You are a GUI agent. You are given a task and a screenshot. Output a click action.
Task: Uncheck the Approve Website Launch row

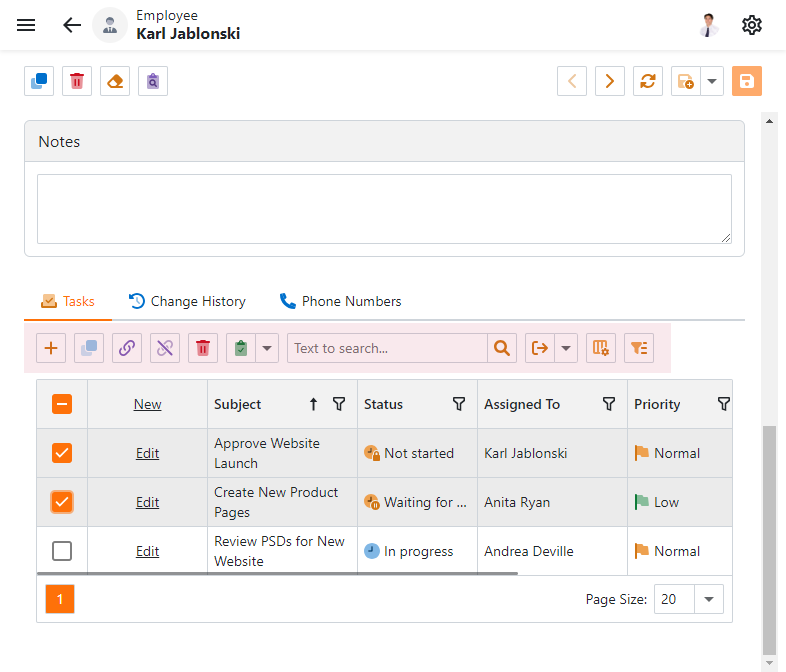tap(62, 453)
